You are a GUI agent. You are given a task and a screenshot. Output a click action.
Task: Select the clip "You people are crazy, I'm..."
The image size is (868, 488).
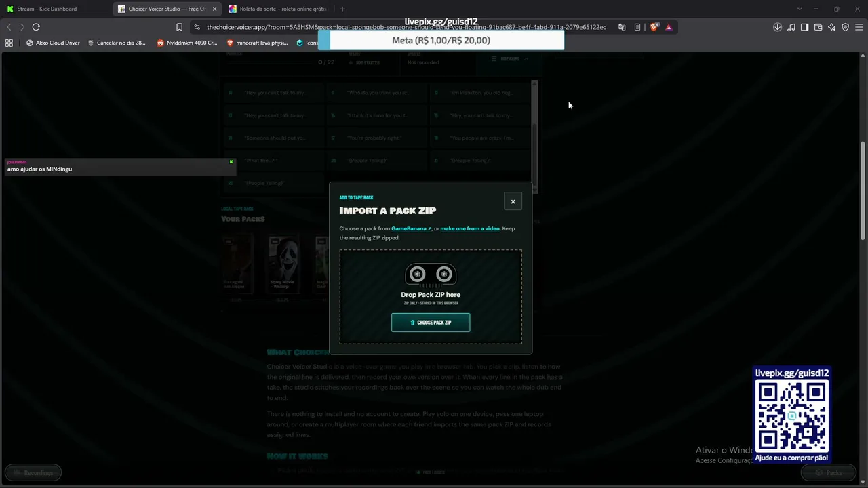point(481,138)
